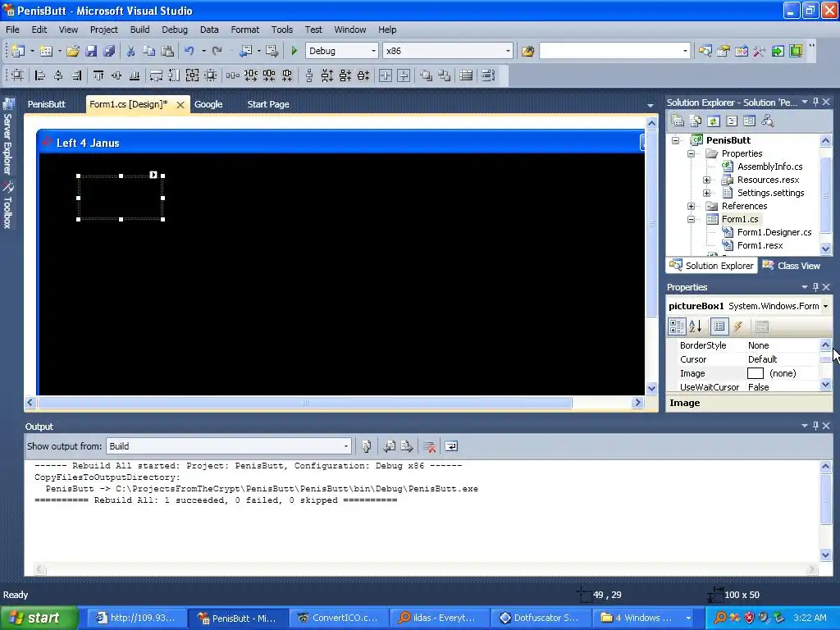The width and height of the screenshot is (840, 630).
Task: Click the Solution Explorer vertical scrollbar thumb
Action: coord(825,194)
